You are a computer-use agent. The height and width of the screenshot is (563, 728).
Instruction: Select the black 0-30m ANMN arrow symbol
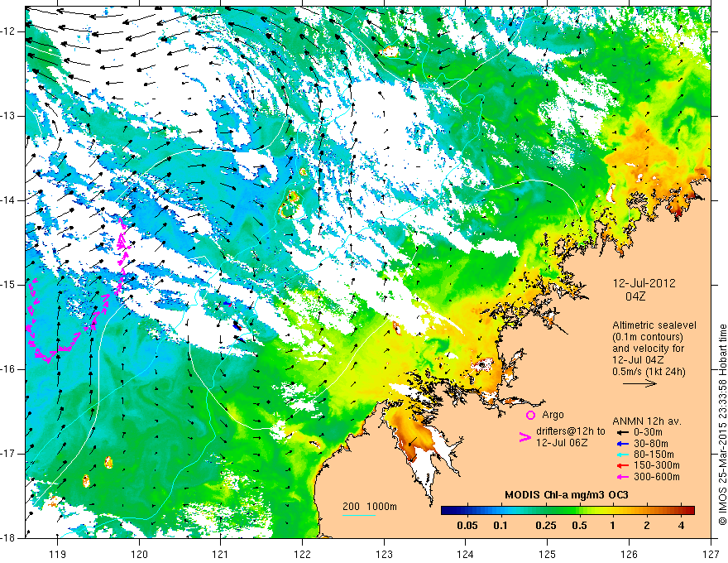[622, 432]
